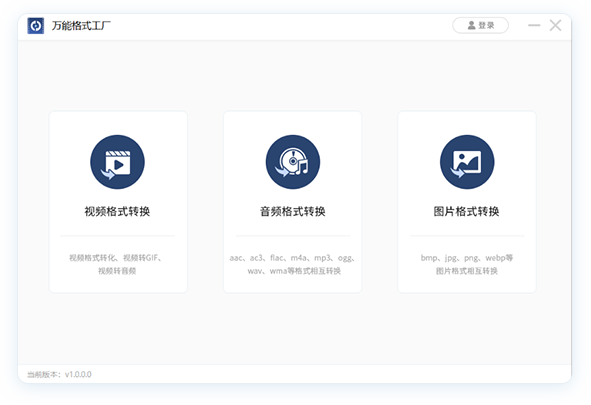This screenshot has width=591, height=405.
Task: Select the 视频格式转换 title
Action: [117, 211]
